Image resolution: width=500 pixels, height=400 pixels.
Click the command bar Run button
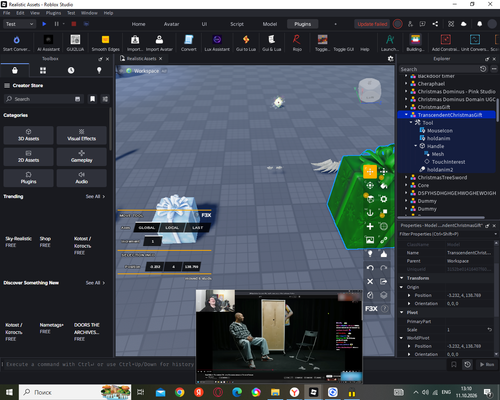(x=487, y=365)
